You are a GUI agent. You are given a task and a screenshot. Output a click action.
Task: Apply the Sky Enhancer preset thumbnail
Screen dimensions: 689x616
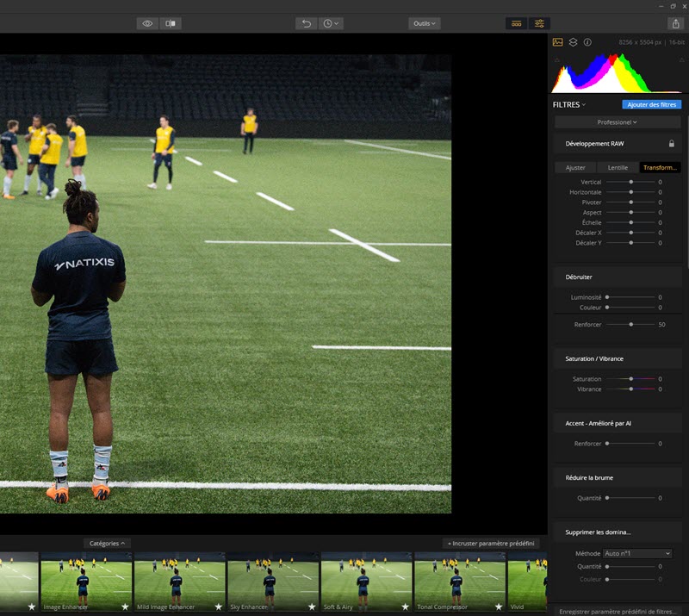click(273, 582)
